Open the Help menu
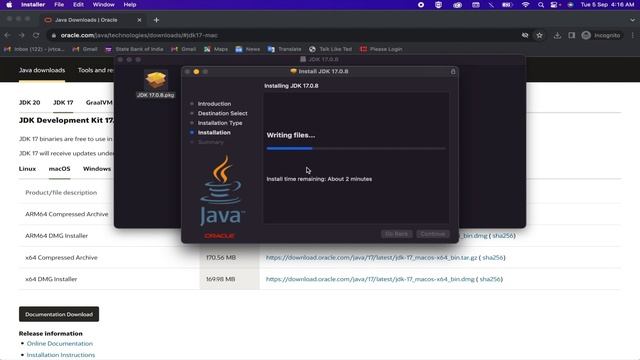 click(x=130, y=5)
